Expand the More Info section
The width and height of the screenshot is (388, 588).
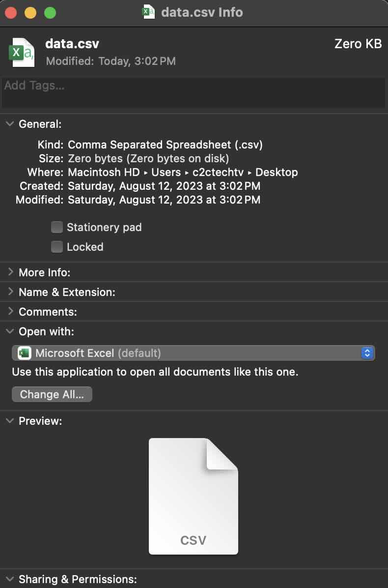click(10, 272)
